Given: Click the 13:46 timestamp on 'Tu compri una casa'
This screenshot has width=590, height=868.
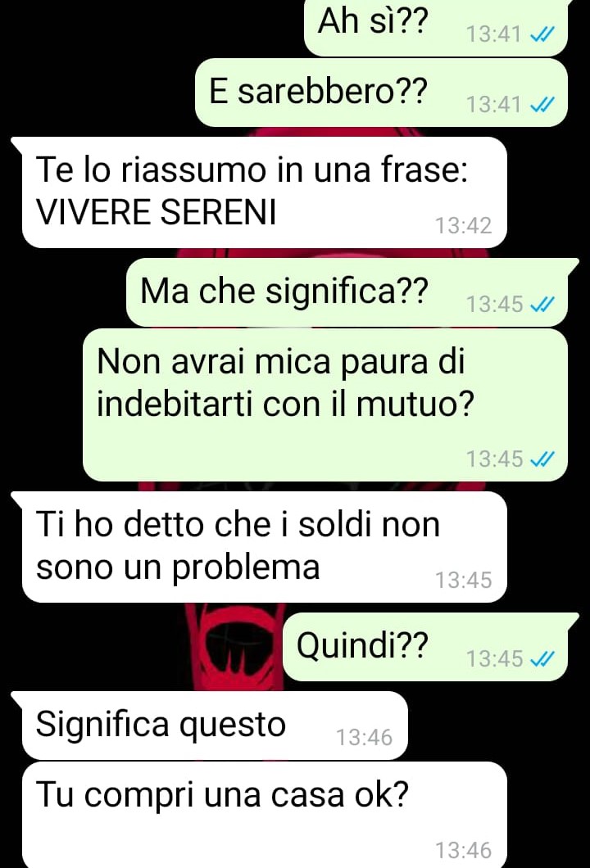Looking at the screenshot, I should (x=463, y=850).
